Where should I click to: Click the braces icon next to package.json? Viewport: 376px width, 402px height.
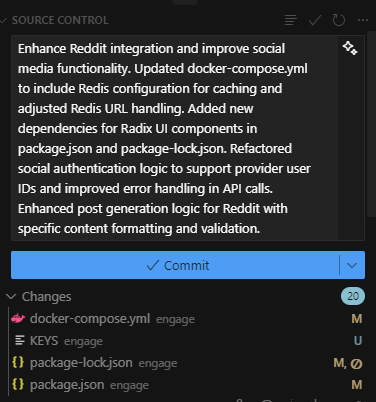[18, 384]
